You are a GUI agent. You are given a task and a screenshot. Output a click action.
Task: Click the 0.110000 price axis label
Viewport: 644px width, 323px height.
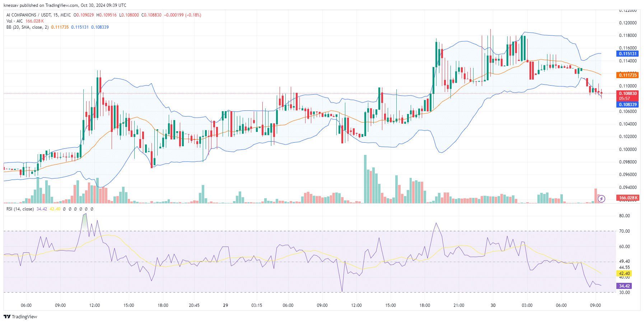[628, 86]
